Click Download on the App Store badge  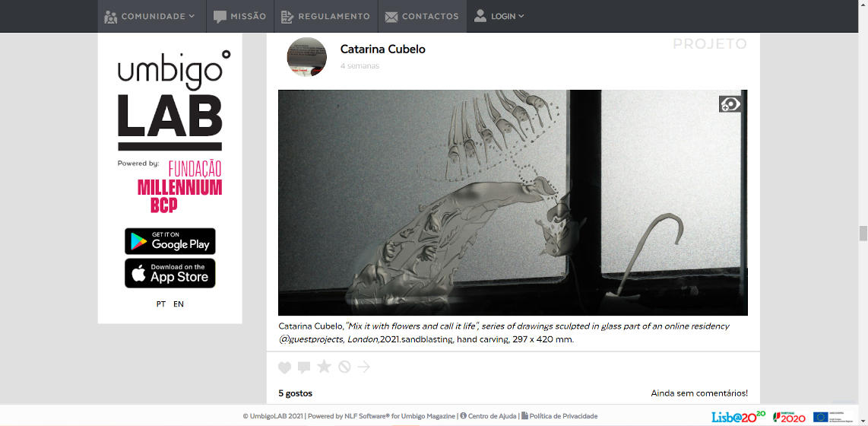click(170, 273)
